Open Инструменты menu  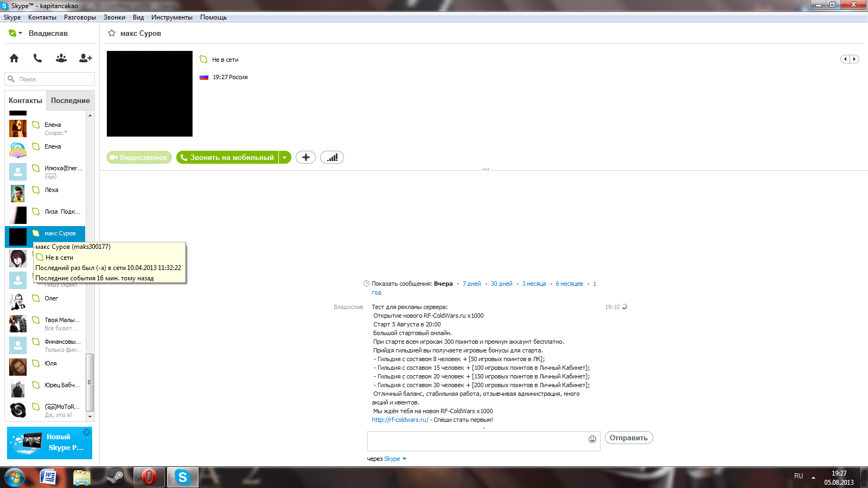(172, 17)
